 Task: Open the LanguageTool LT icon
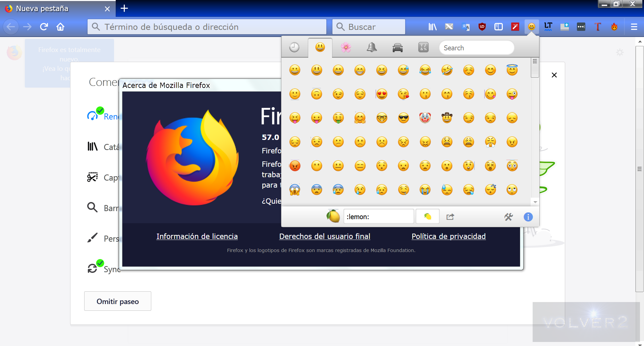pos(548,27)
